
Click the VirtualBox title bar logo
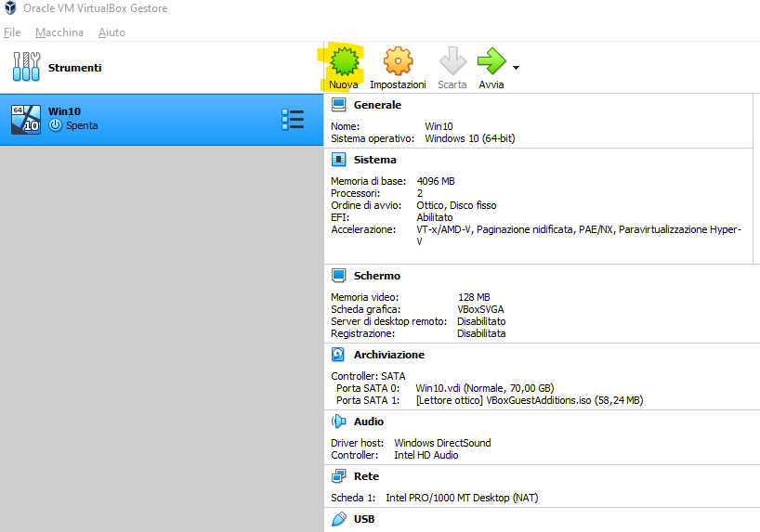tap(10, 7)
